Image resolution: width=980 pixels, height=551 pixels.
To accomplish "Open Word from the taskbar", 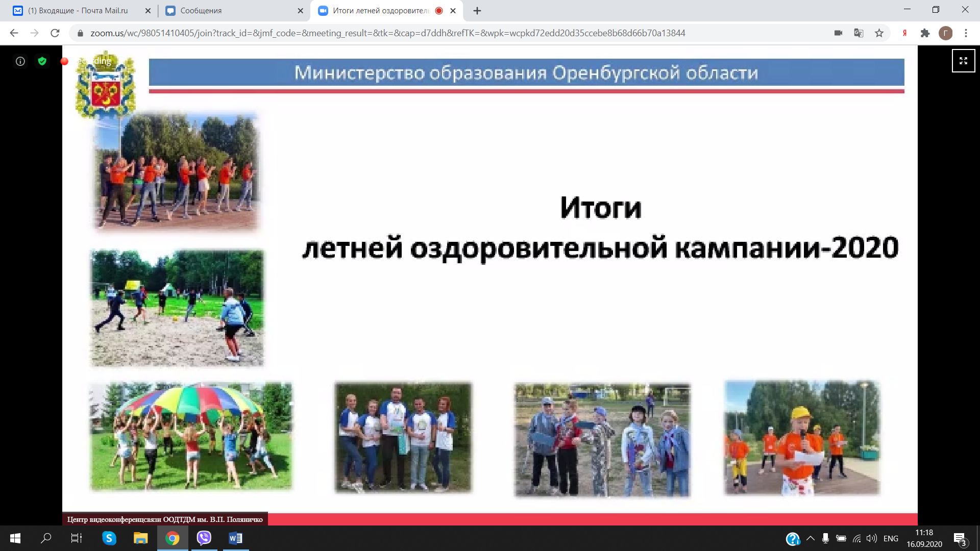I will tap(235, 538).
